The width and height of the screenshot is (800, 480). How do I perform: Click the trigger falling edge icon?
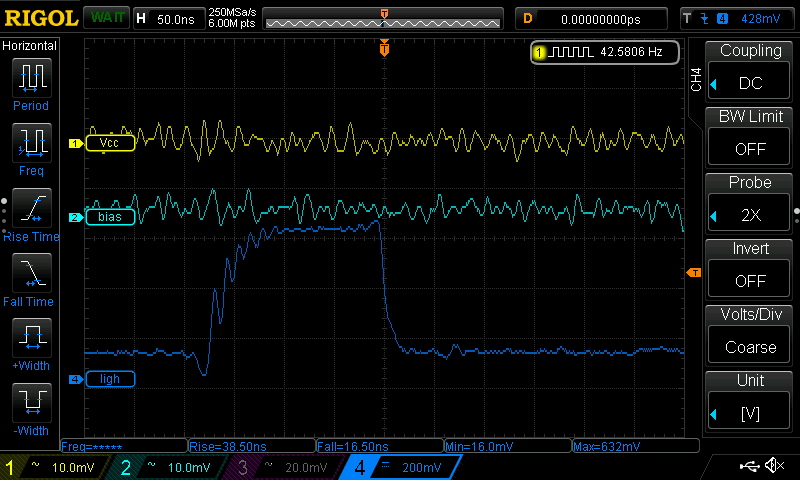click(x=705, y=19)
